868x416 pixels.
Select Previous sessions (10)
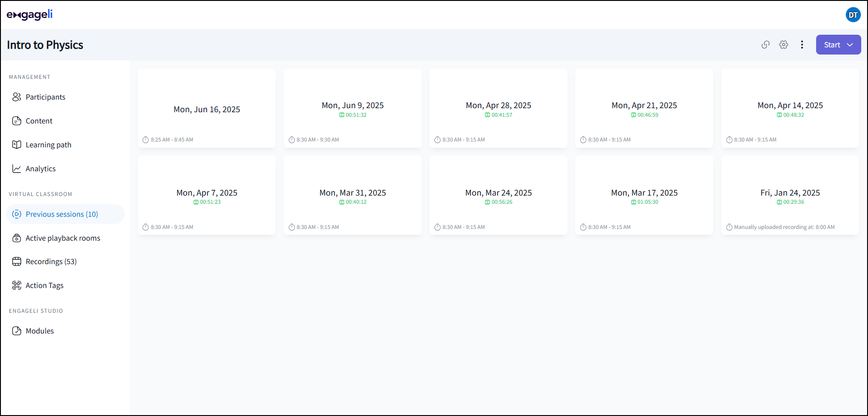[62, 214]
